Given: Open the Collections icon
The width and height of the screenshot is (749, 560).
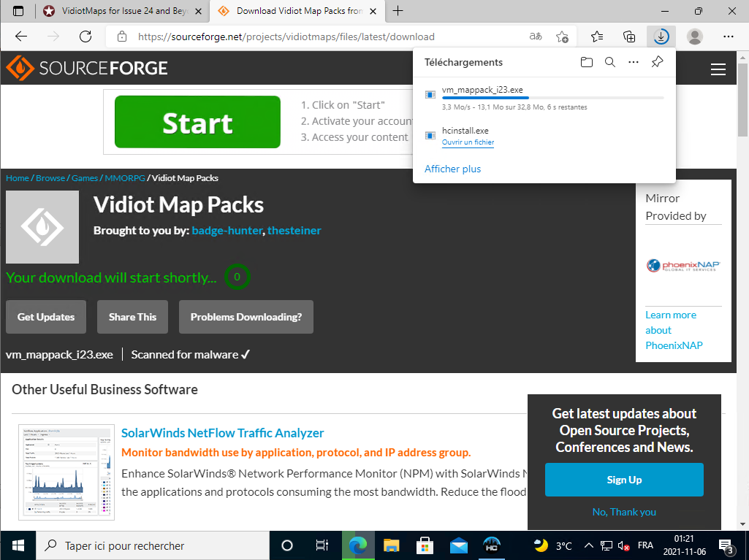Looking at the screenshot, I should (x=629, y=37).
